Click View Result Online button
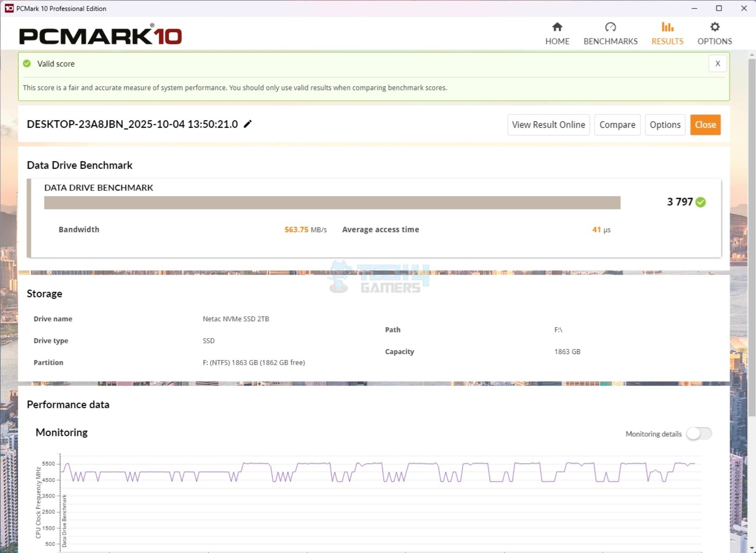This screenshot has width=756, height=553. pyautogui.click(x=548, y=125)
